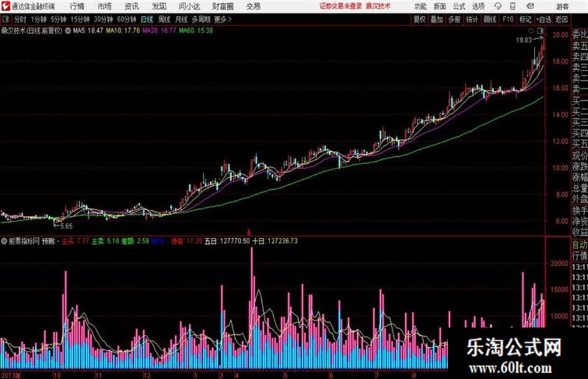Switch to 月线 period
Viewport: 588px width, 379px height.
[182, 19]
